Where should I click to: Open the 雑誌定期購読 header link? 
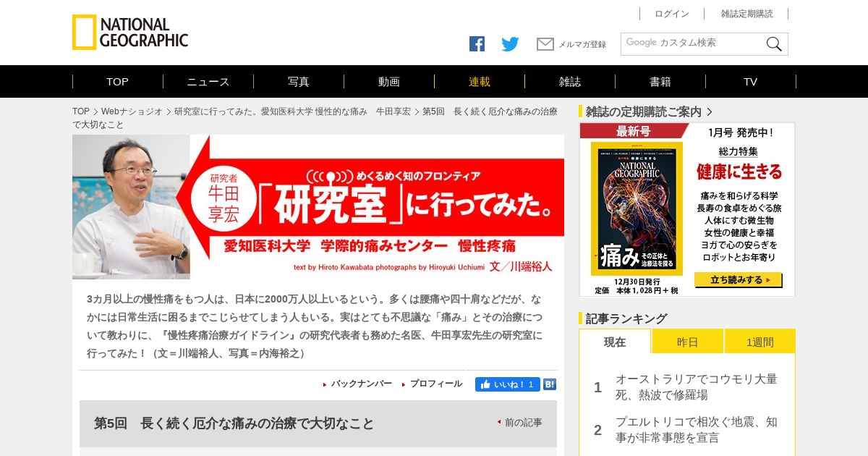pos(746,14)
